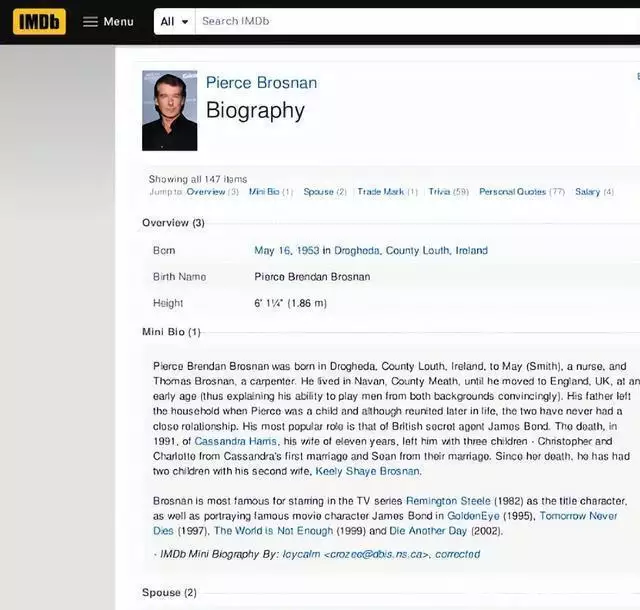Open the Keely Shaye Brosnan link
The height and width of the screenshot is (610, 640).
click(367, 471)
